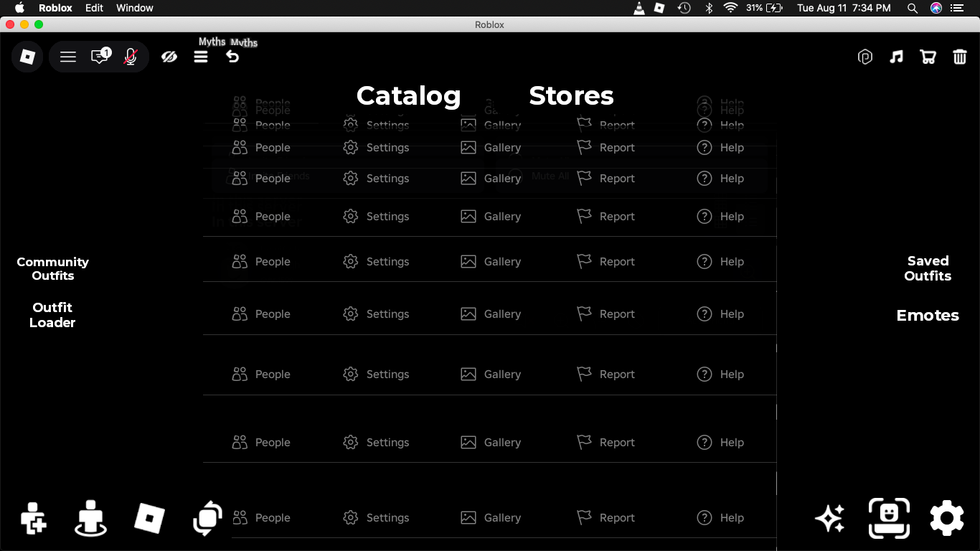The image size is (980, 551).
Task: Open the music note icon
Action: [x=896, y=57]
